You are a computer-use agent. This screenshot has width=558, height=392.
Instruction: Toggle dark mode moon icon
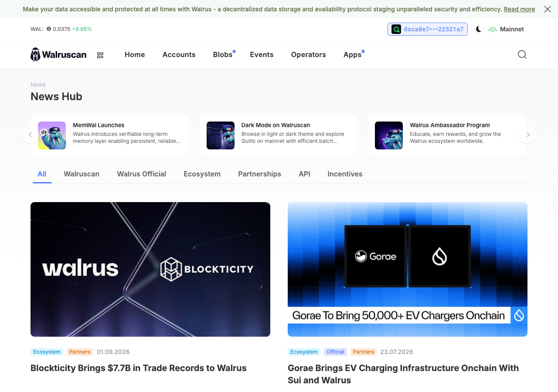pos(479,29)
